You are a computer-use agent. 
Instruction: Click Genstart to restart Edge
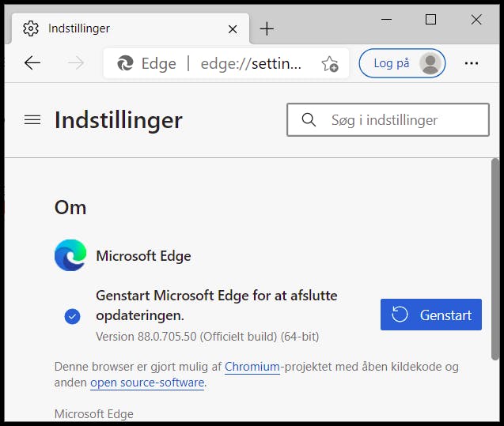431,315
